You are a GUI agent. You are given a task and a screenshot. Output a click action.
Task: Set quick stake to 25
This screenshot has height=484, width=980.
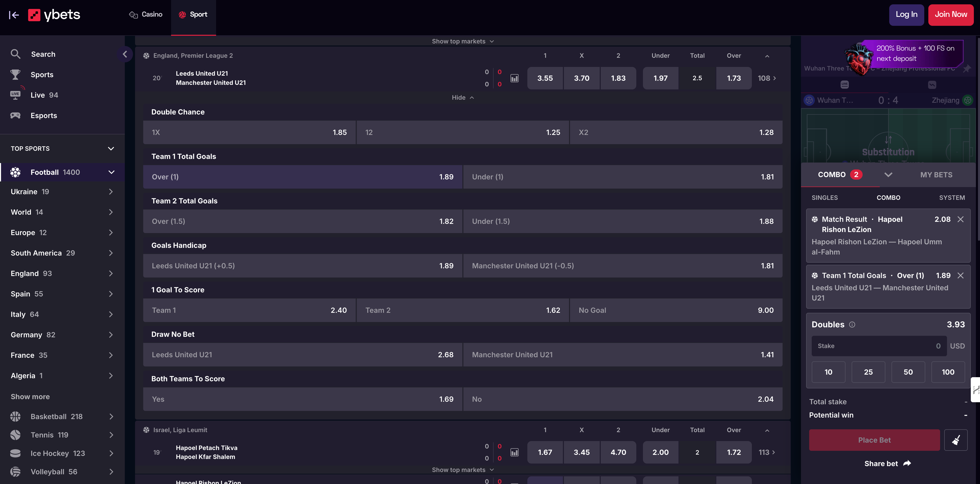click(868, 372)
